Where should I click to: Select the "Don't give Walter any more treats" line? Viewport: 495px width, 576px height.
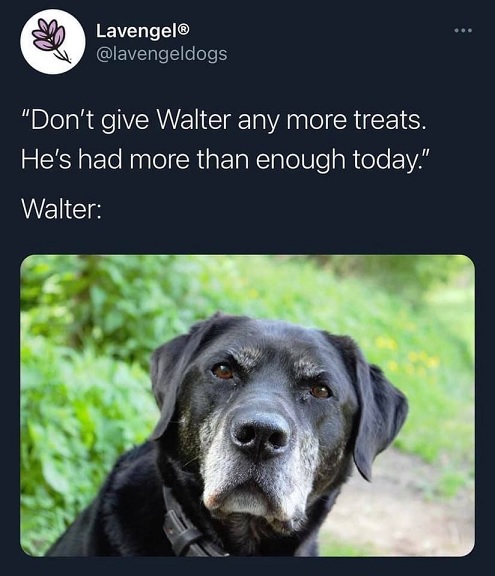coord(224,120)
